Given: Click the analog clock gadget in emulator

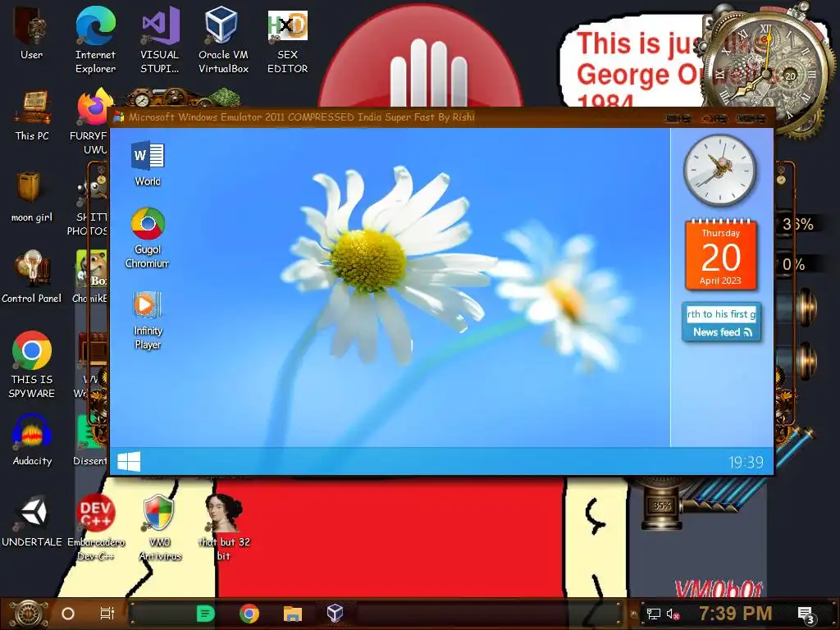Looking at the screenshot, I should (x=719, y=170).
